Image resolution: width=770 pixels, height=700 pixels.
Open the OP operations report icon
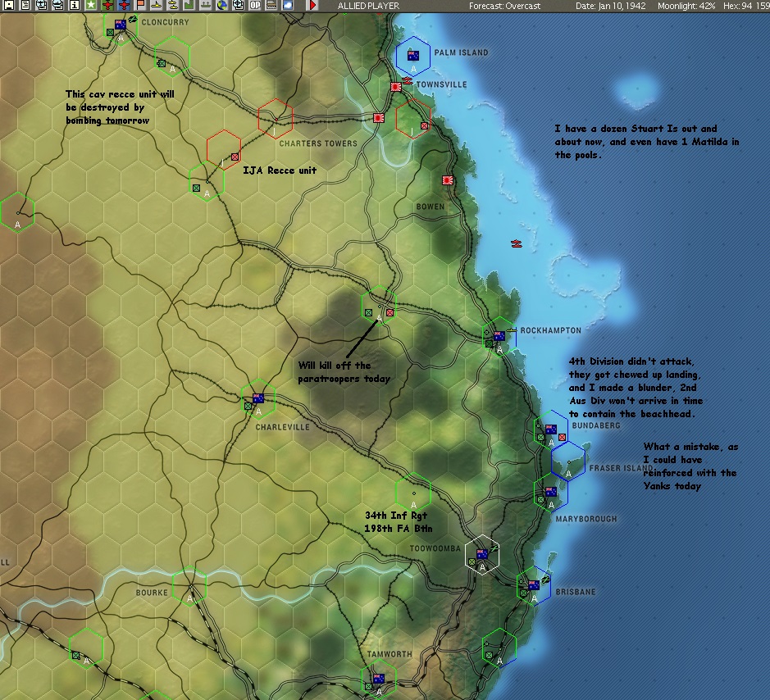255,6
